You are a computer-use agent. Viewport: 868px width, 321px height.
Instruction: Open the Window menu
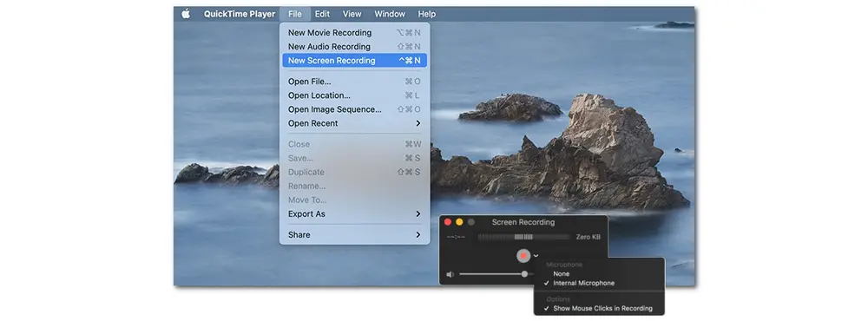[x=390, y=14]
